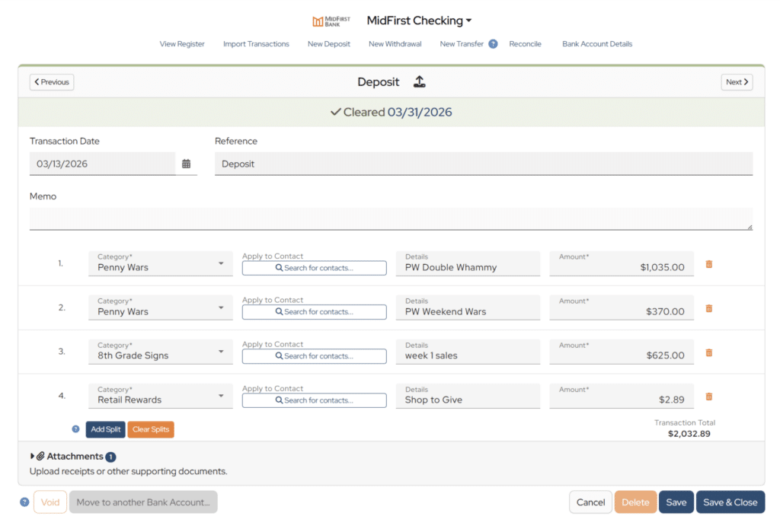
Task: Open Import Transactions
Action: (256, 43)
